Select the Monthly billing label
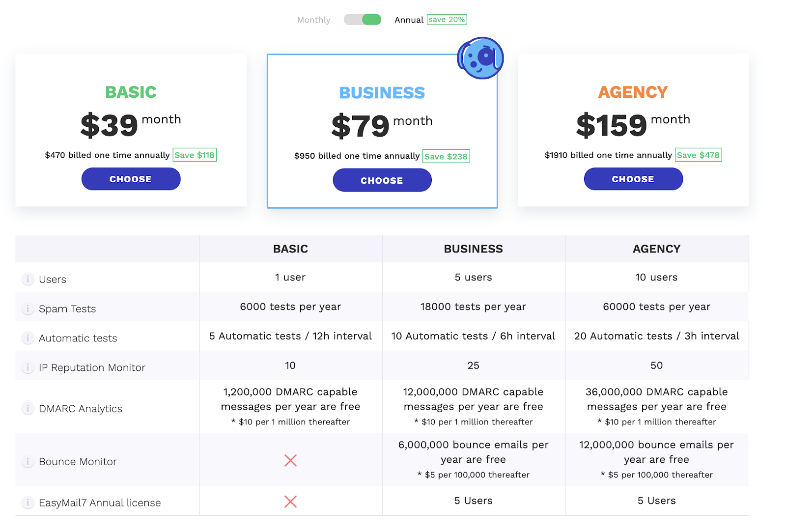The height and width of the screenshot is (532, 786). [313, 20]
